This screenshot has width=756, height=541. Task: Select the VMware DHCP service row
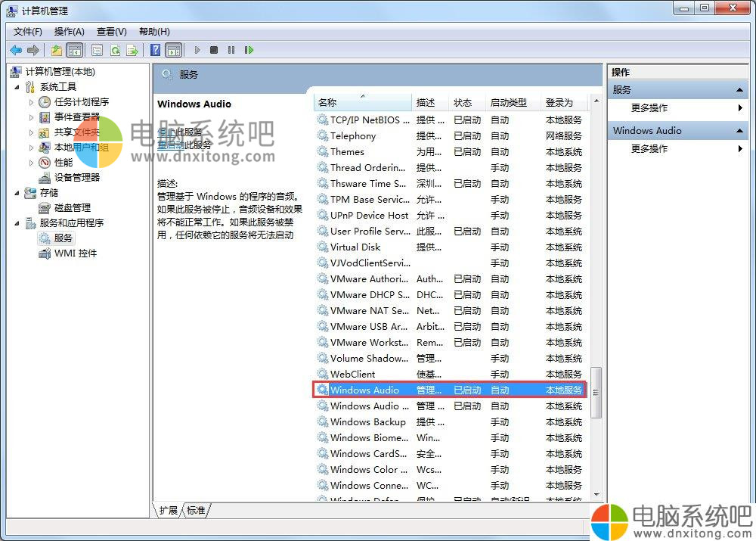451,295
